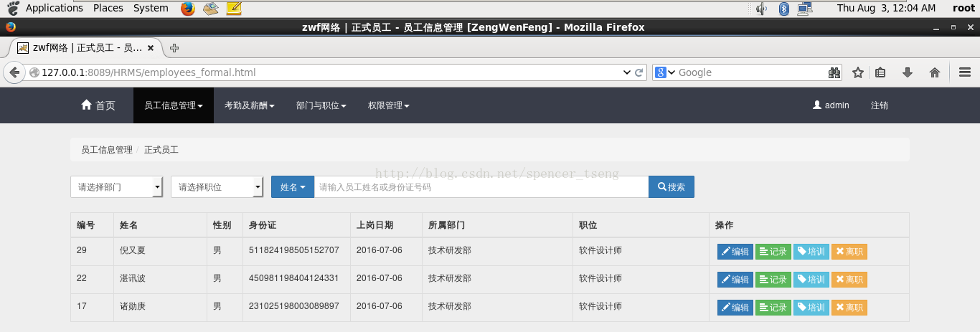This screenshot has height=332, width=980.
Task: Select the ID number 511824198505152707
Action: pyautogui.click(x=293, y=250)
